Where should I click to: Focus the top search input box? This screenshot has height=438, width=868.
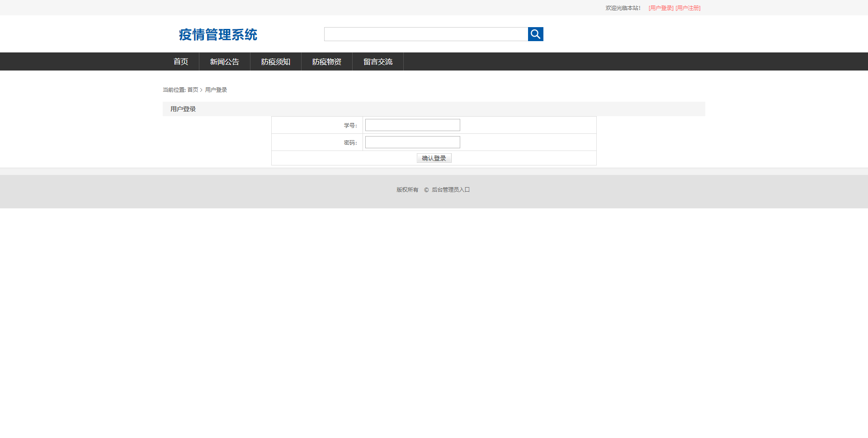426,34
